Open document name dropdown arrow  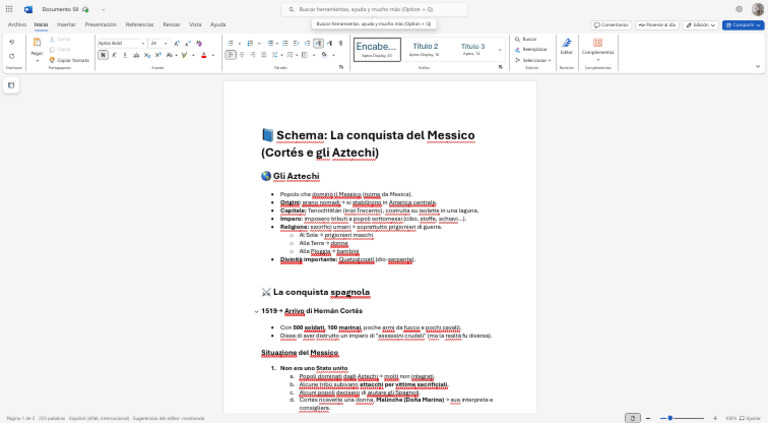103,9
